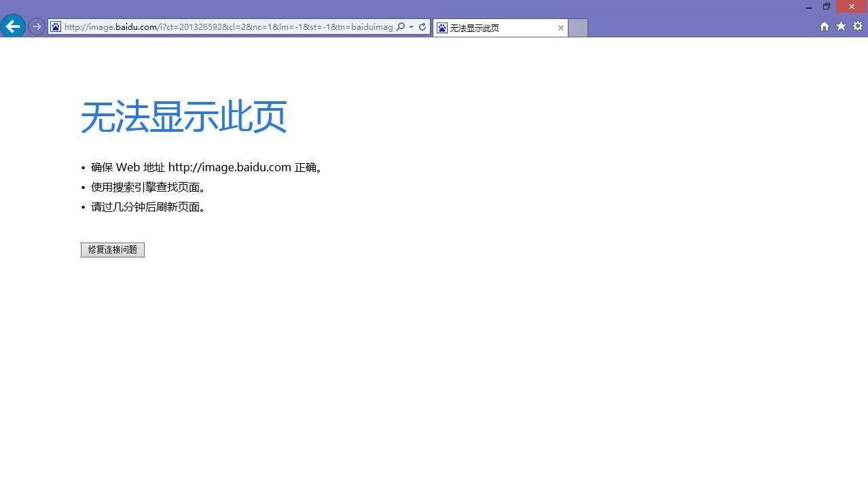Select the 无法显示此页 browser tab
The height and width of the screenshot is (481, 868).
click(496, 27)
